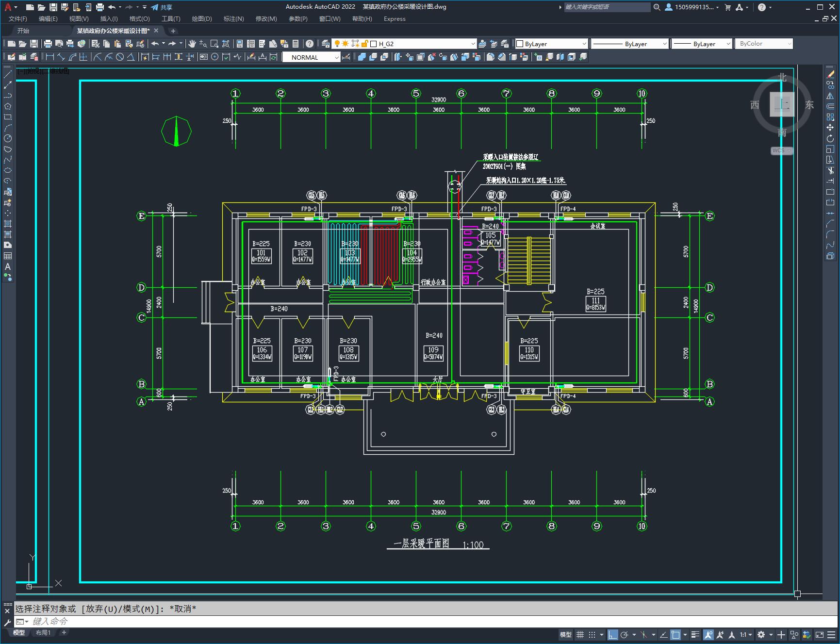840x644 pixels.
Task: Toggle ortho mode in status bar
Action: 612,634
